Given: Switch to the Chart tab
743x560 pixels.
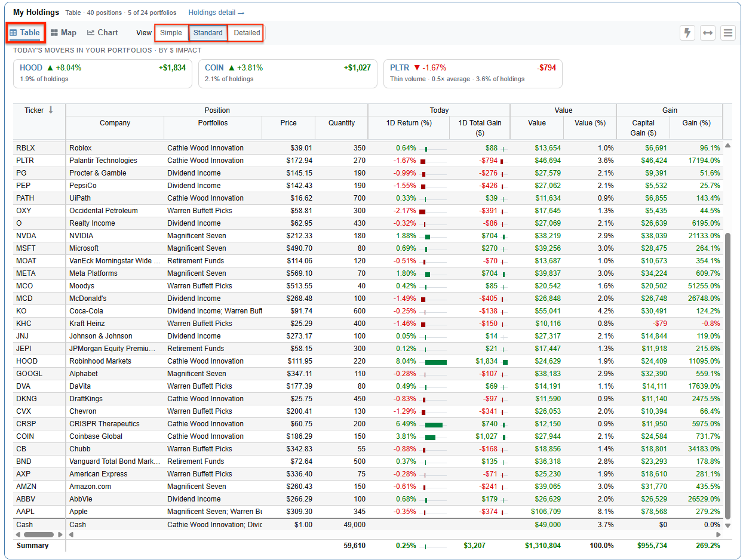Looking at the screenshot, I should coord(103,33).
